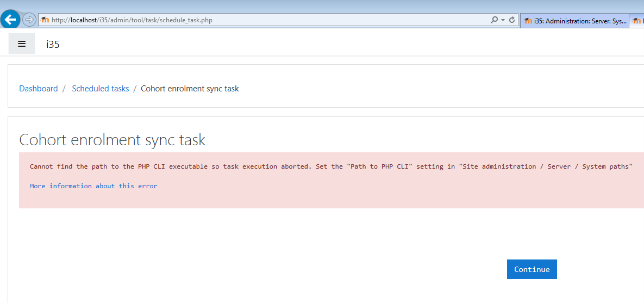This screenshot has height=303, width=644.
Task: Click the PHP CLI error message text
Action: click(331, 166)
